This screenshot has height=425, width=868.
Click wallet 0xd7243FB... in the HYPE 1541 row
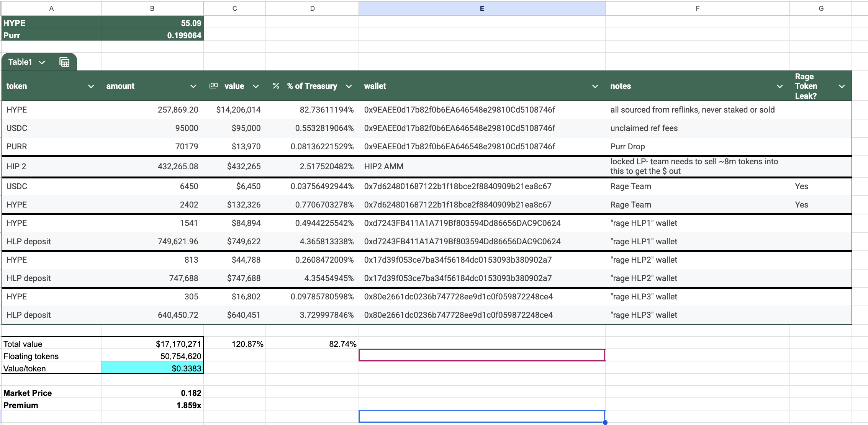tap(482, 223)
